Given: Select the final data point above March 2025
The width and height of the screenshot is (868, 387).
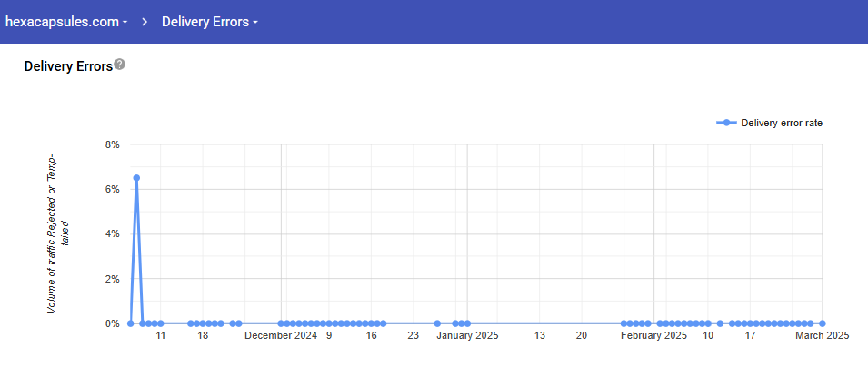Looking at the screenshot, I should point(822,323).
